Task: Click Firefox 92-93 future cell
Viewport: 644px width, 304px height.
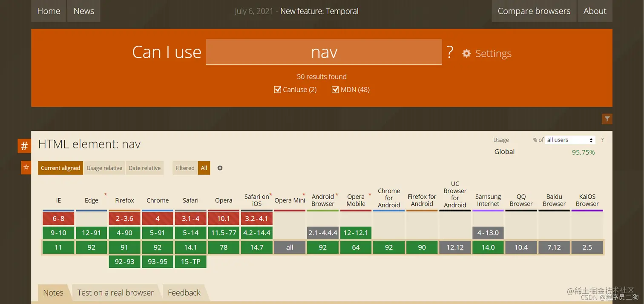Action: (x=124, y=262)
